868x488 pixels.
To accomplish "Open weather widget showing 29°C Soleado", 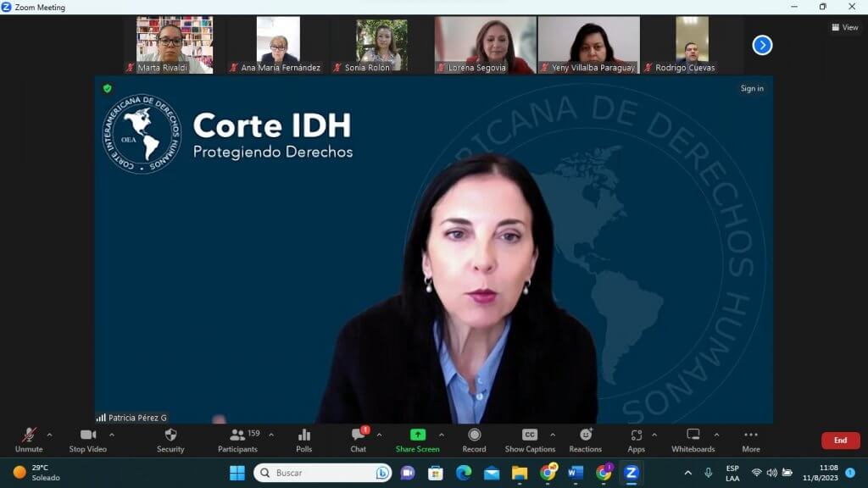I will [x=37, y=473].
